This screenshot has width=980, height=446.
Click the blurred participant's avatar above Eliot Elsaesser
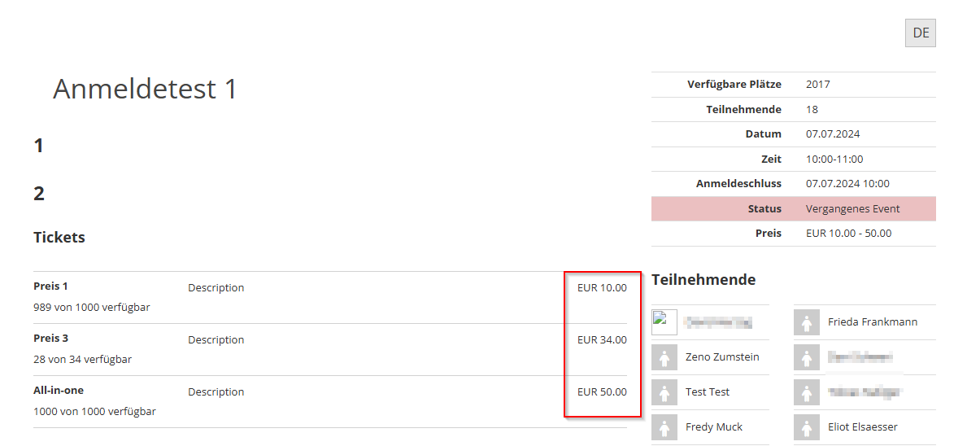807,392
